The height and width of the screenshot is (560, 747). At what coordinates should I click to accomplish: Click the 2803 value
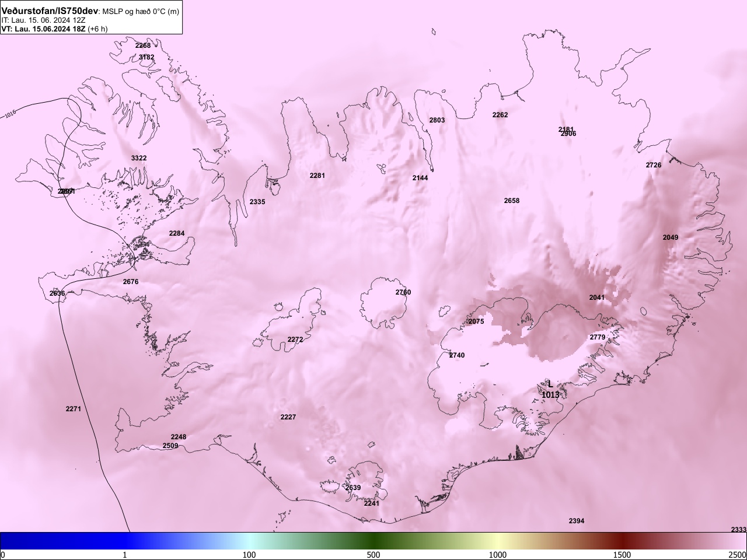[x=437, y=120]
